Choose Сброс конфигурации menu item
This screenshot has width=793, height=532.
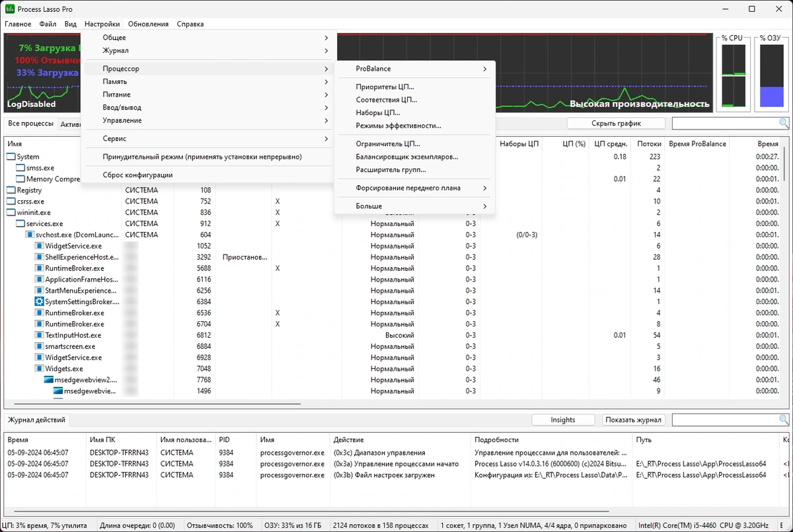[209, 175]
